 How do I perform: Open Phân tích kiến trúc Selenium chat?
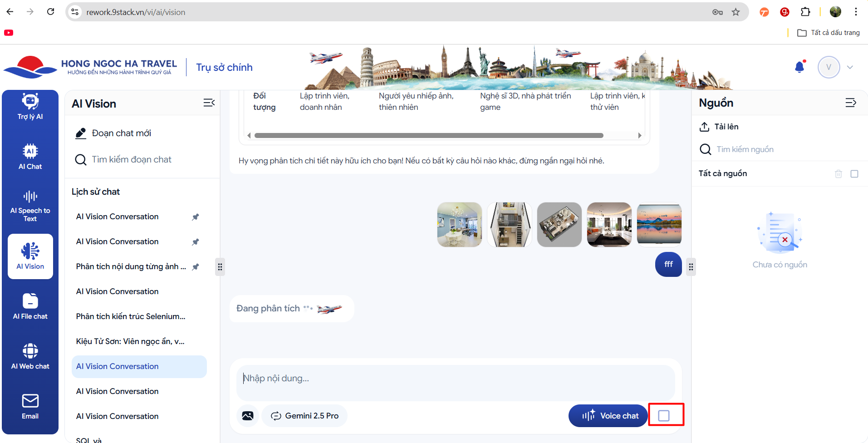tap(131, 316)
